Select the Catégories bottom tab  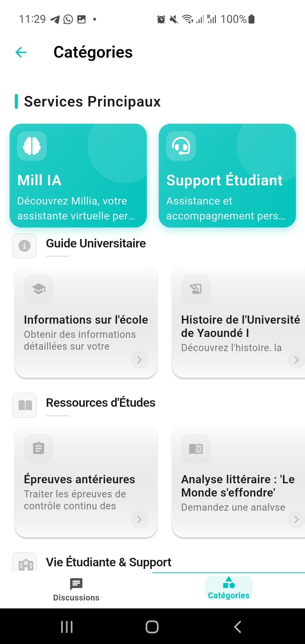[229, 588]
